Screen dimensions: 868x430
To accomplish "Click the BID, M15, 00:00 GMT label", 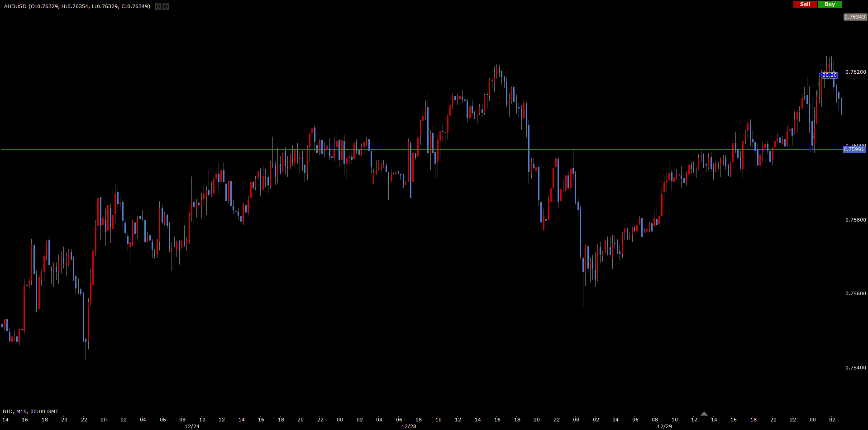I will click(x=31, y=411).
